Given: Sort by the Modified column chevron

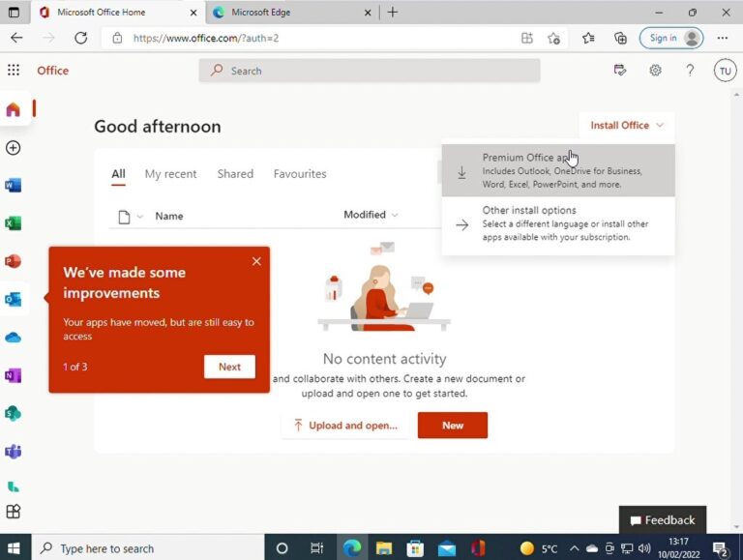Looking at the screenshot, I should click(395, 215).
